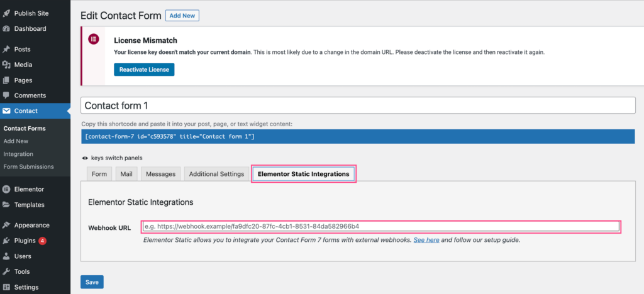Click the Dashboard gauge icon

point(6,29)
